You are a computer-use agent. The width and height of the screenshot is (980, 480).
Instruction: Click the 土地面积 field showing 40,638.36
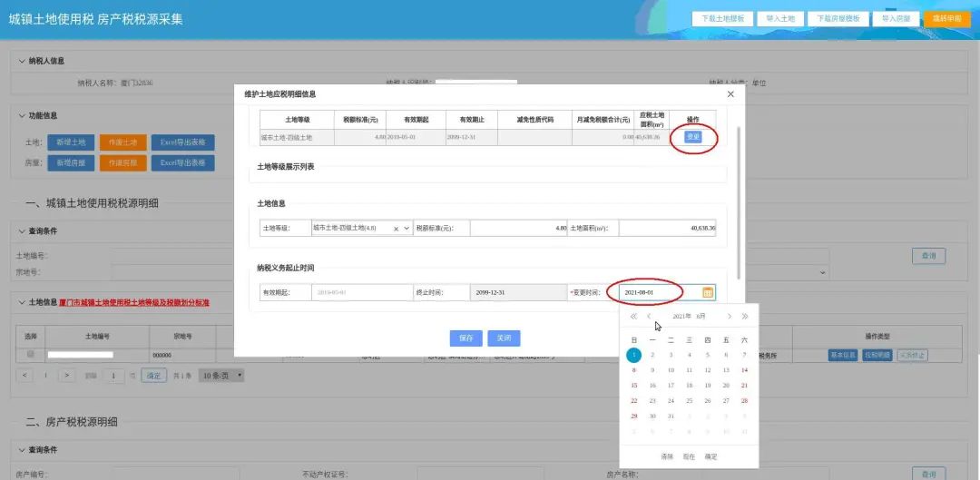pos(668,229)
